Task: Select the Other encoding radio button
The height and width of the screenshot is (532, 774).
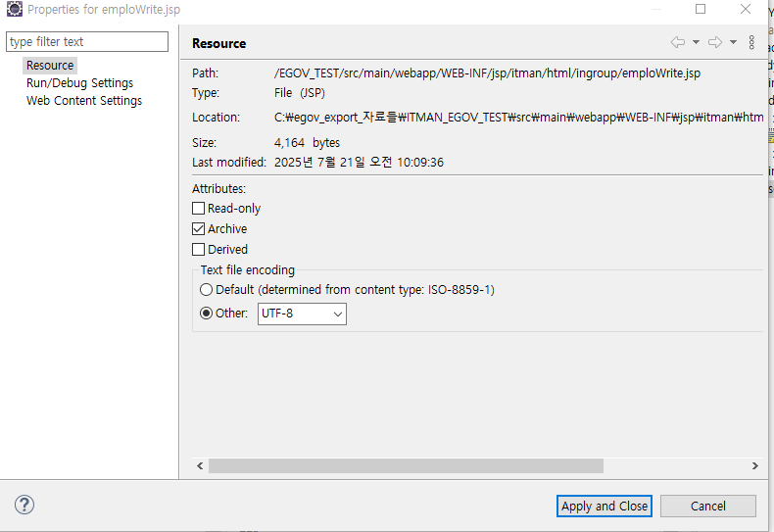Action: click(206, 314)
